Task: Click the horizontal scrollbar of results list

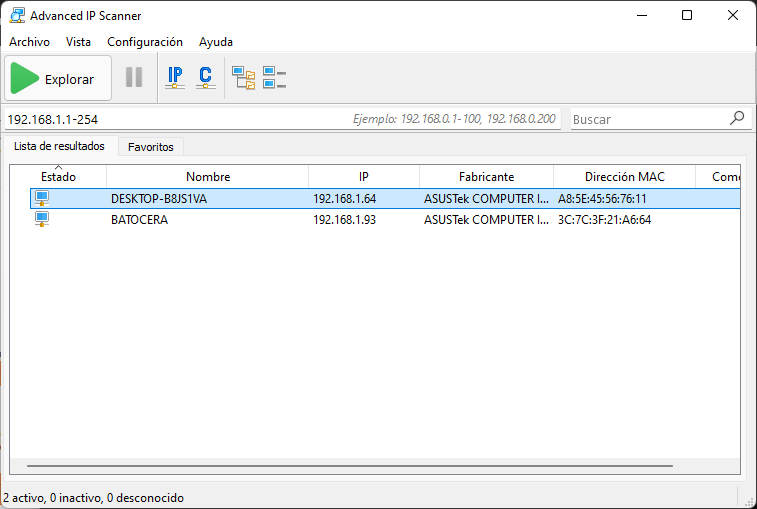Action: [350, 466]
